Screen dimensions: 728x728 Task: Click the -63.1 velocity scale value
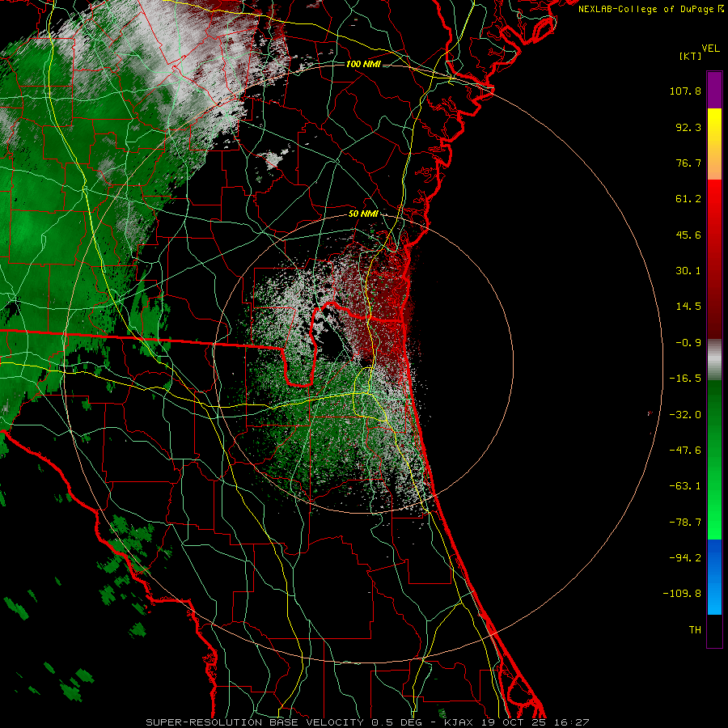685,486
